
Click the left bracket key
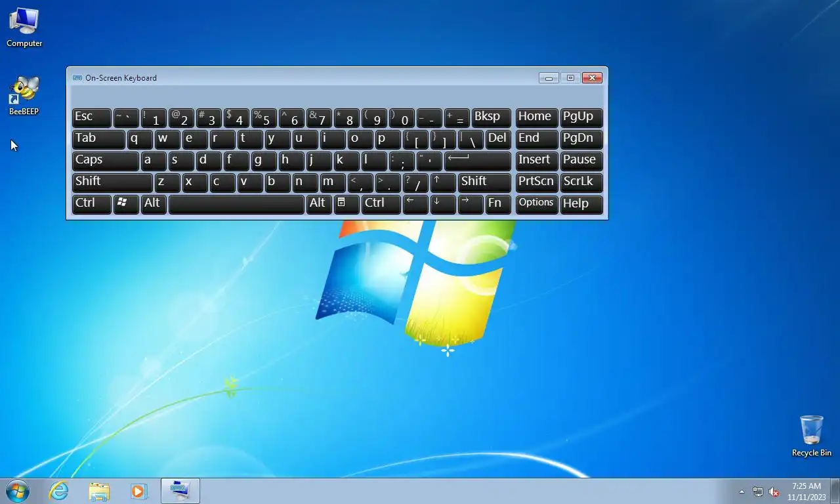(415, 139)
